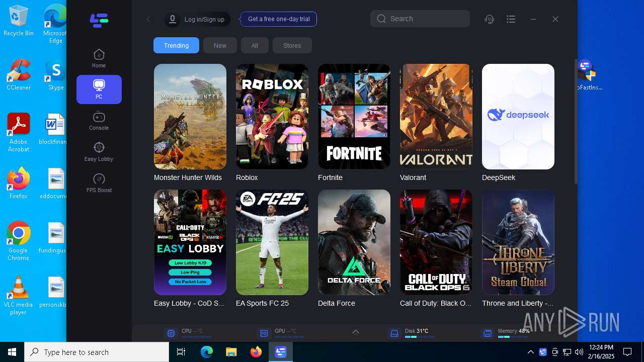Screen dimensions: 644x362
Task: Select the DeepSeek card
Action: [x=518, y=117]
